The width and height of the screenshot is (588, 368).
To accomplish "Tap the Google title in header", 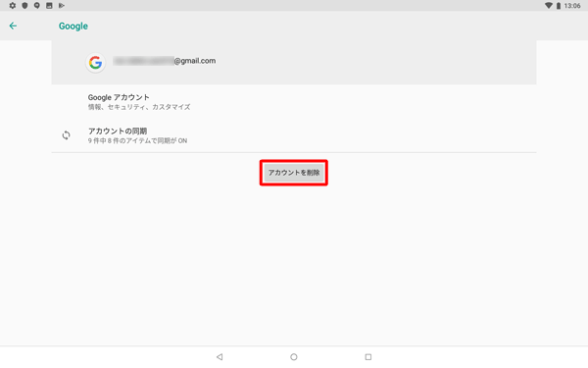I will click(x=73, y=26).
